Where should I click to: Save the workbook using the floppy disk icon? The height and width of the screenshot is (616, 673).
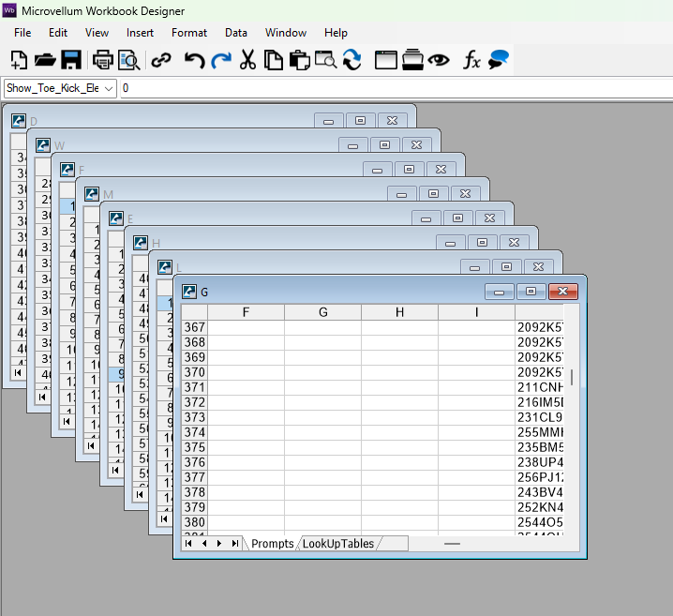(70, 60)
